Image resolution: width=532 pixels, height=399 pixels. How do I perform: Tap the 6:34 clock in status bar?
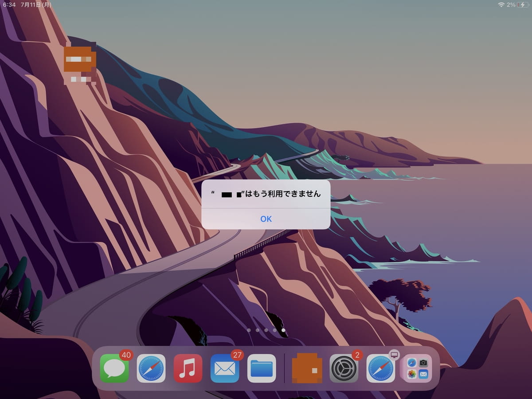click(9, 4)
